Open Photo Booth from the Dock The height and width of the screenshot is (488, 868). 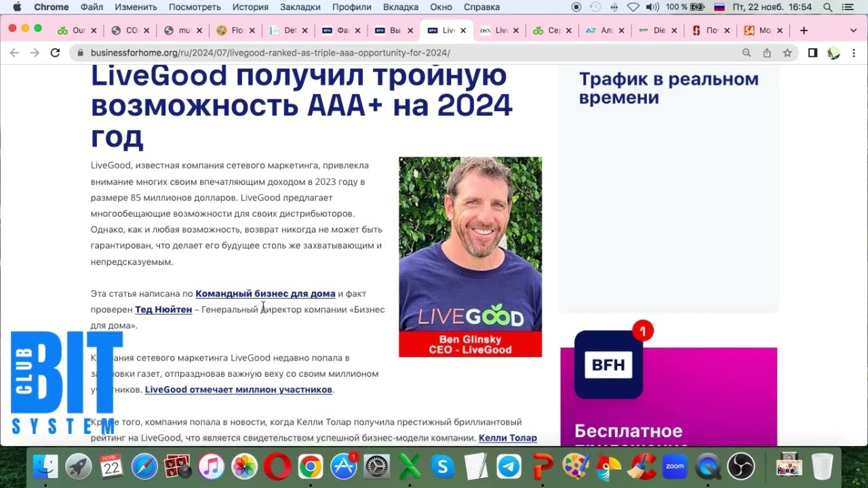click(x=178, y=466)
